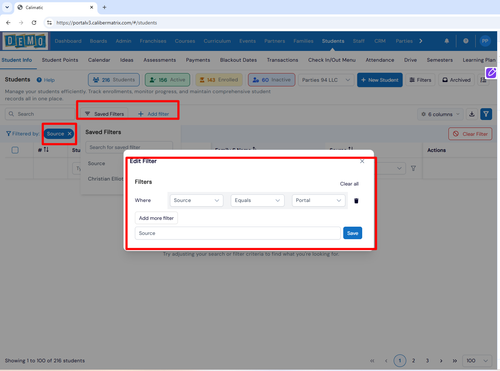
Task: Open the Payments tab
Action: (x=198, y=60)
